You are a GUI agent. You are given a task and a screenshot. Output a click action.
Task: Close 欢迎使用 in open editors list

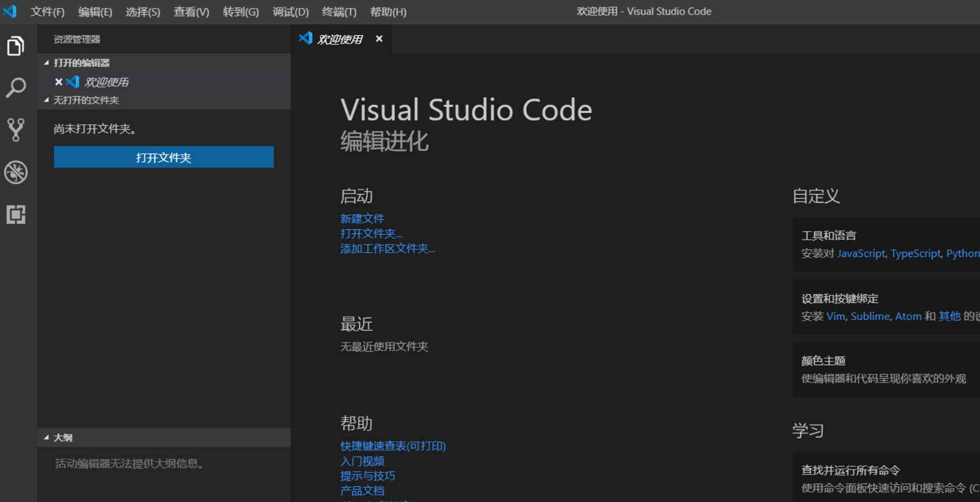(58, 82)
